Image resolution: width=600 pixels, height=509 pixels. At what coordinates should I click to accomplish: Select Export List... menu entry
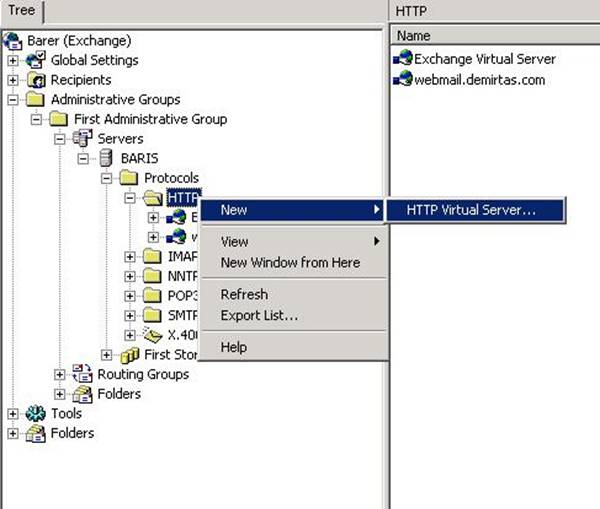tap(293, 315)
